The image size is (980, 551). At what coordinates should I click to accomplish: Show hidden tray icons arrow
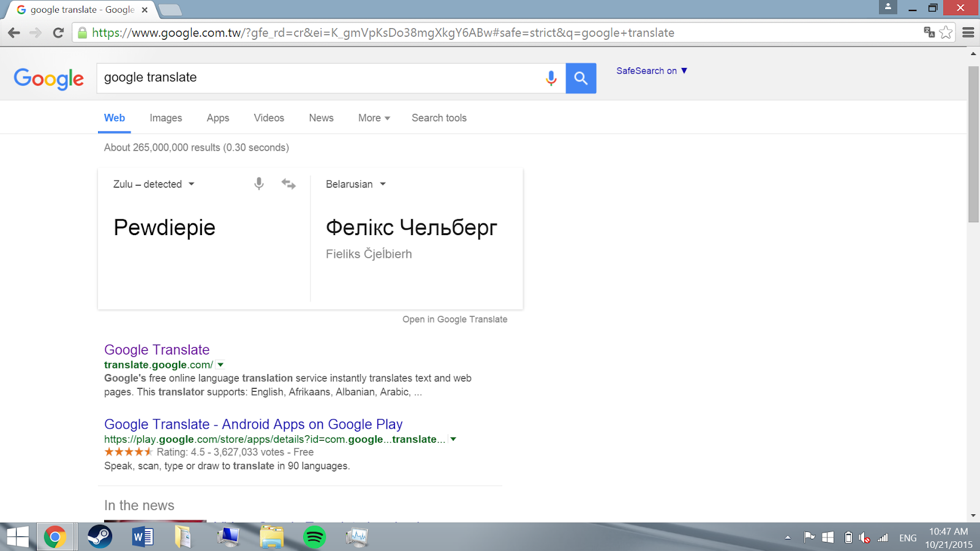click(788, 538)
